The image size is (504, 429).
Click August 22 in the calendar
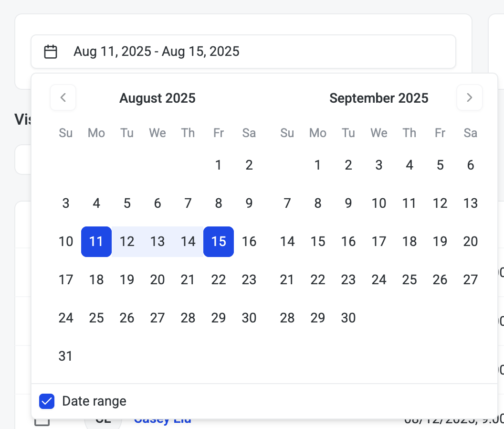click(219, 280)
